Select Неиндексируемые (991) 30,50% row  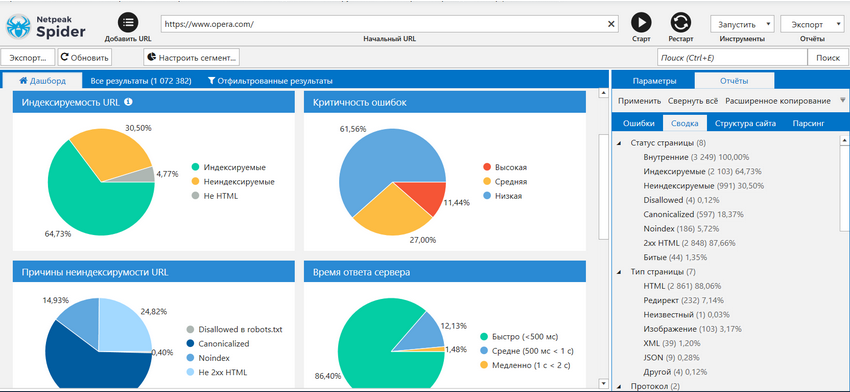704,185
